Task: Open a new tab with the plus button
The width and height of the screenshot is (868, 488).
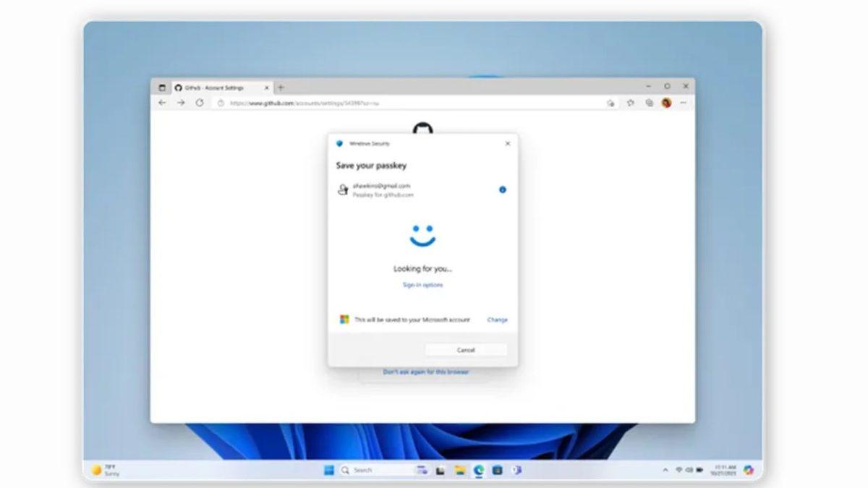Action: (279, 86)
